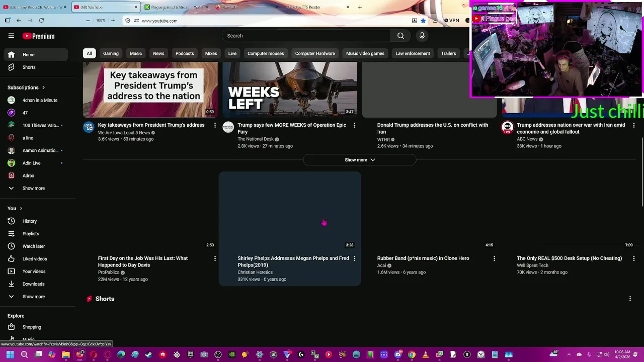
Task: Show more items under Downloads
Action: coord(36,297)
